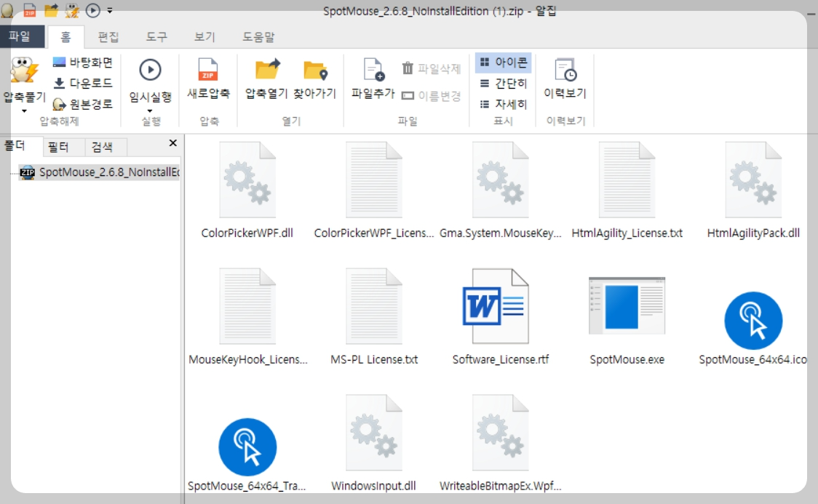Select SpotMouse_64x64_Tra... icon file
This screenshot has width=818, height=504.
(247, 447)
